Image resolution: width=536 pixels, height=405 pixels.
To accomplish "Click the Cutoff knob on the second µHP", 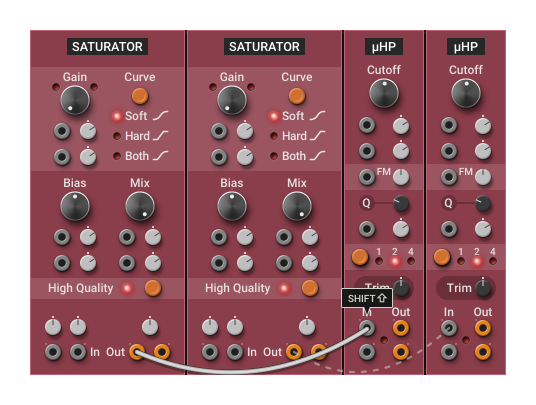I will pos(466,93).
